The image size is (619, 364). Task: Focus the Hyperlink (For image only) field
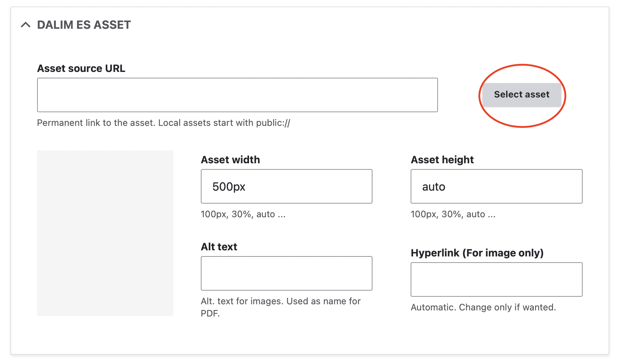click(x=496, y=279)
